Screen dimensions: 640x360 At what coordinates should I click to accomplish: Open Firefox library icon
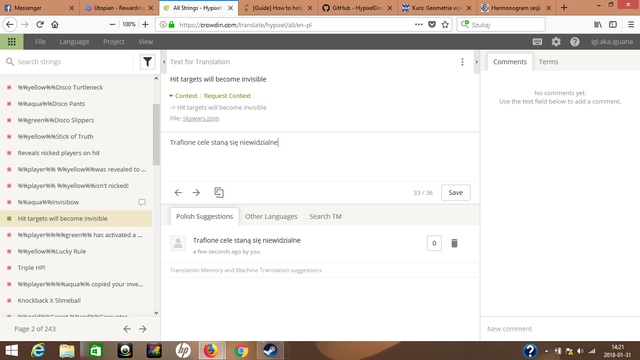coord(598,24)
